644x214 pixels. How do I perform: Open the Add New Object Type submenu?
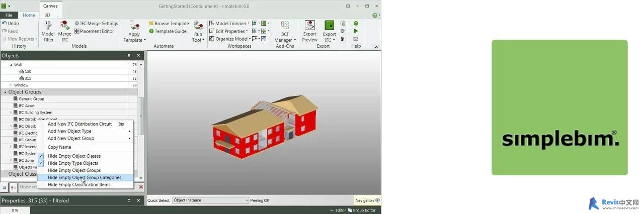86,131
